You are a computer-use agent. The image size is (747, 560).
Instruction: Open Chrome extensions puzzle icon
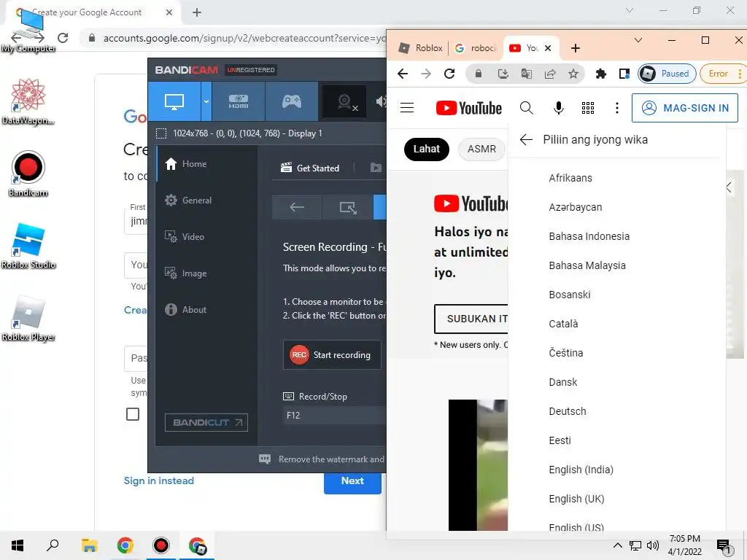pyautogui.click(x=601, y=74)
